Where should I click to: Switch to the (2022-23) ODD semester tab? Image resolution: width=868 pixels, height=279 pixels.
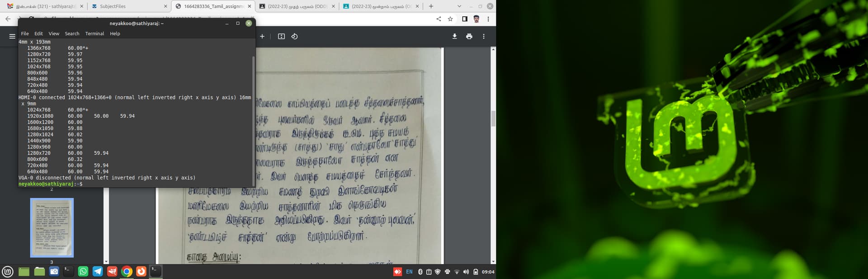click(x=297, y=6)
